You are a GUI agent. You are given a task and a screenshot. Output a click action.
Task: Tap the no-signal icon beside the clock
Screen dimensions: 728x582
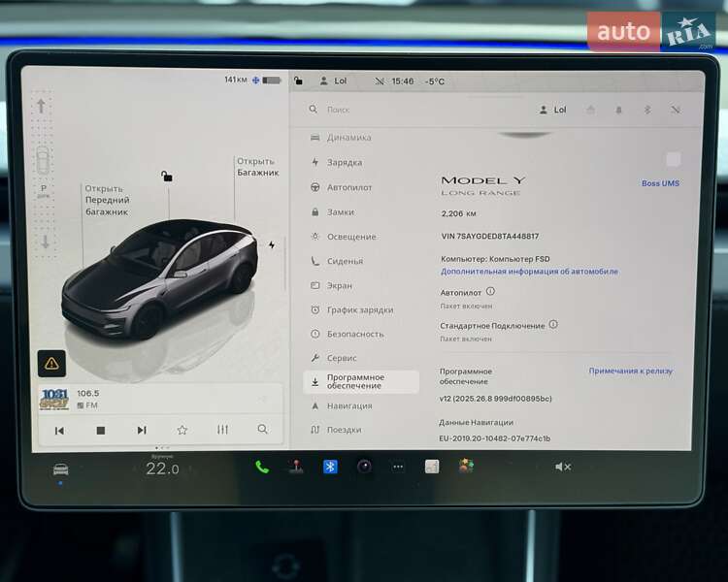click(380, 81)
